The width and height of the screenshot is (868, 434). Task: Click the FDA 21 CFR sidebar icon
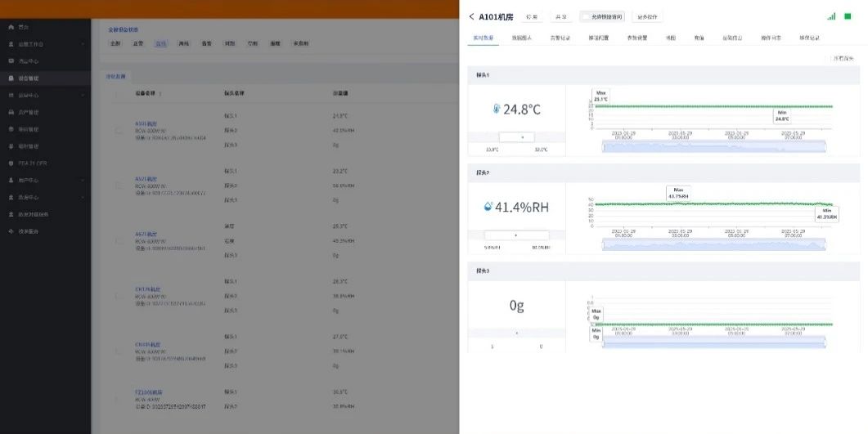pyautogui.click(x=11, y=163)
